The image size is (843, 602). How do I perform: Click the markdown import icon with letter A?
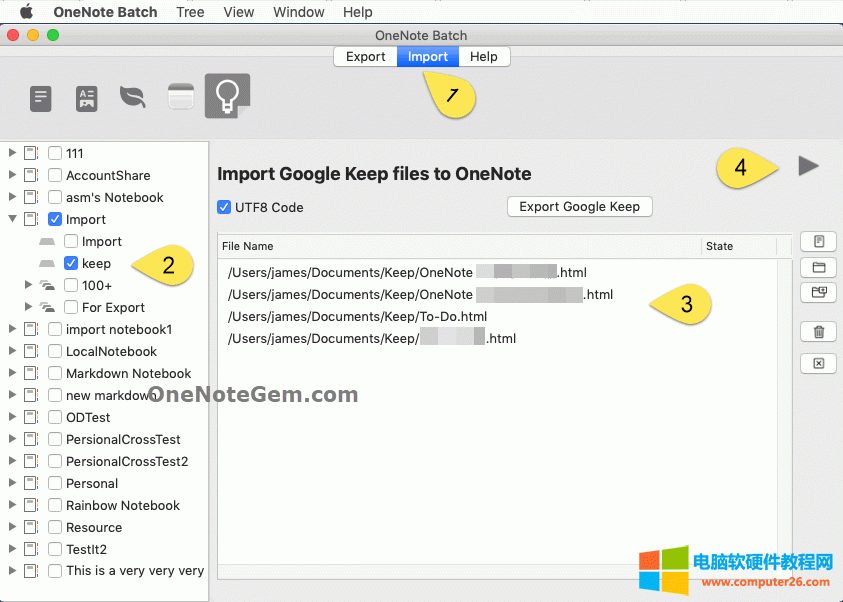(x=86, y=97)
